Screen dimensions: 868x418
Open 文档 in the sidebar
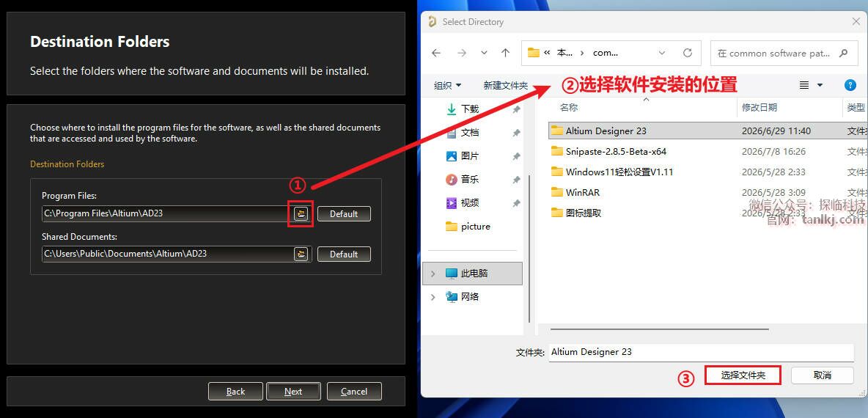click(469, 133)
